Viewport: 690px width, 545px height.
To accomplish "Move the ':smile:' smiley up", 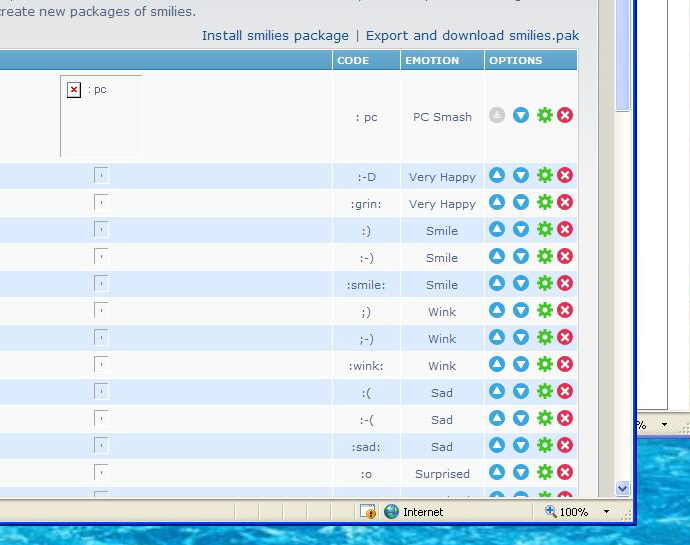I will point(497,283).
